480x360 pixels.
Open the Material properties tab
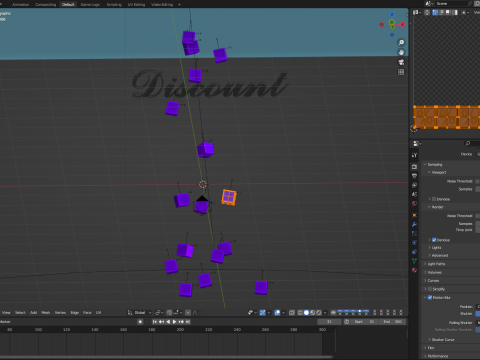click(414, 270)
